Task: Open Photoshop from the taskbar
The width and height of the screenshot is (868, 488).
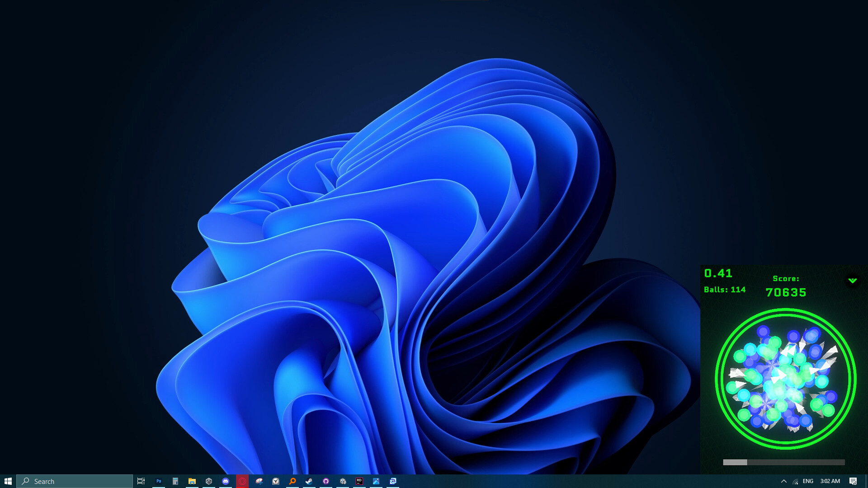Action: point(159,481)
